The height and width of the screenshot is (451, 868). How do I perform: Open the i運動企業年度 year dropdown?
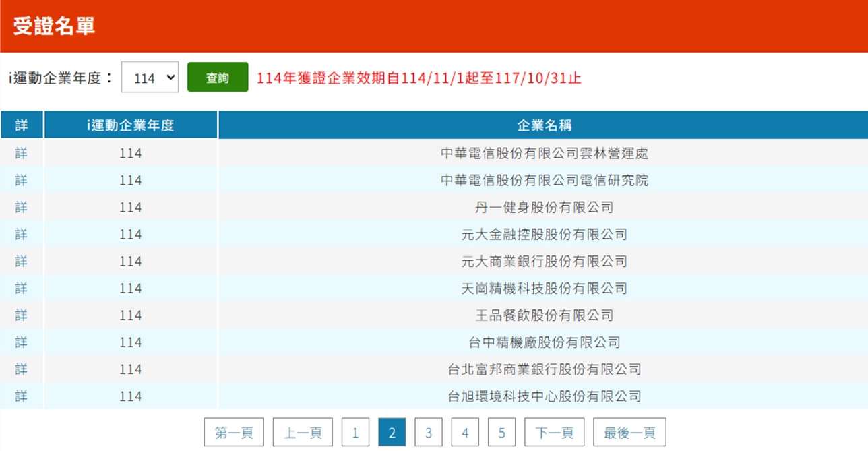coord(150,78)
